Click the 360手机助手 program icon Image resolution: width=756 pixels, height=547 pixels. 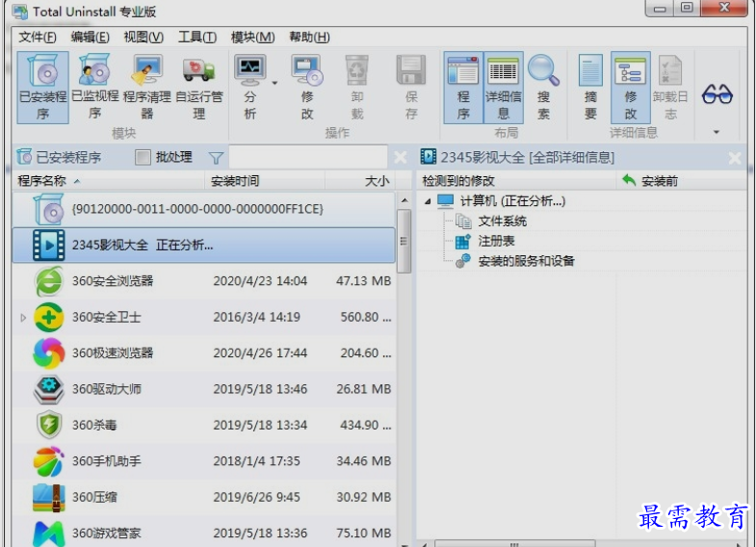[49, 461]
